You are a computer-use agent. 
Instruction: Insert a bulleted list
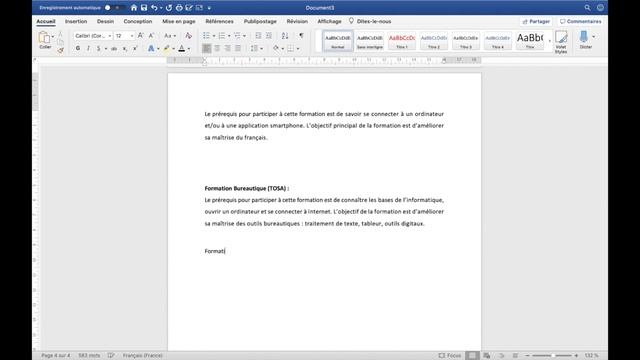(x=207, y=36)
